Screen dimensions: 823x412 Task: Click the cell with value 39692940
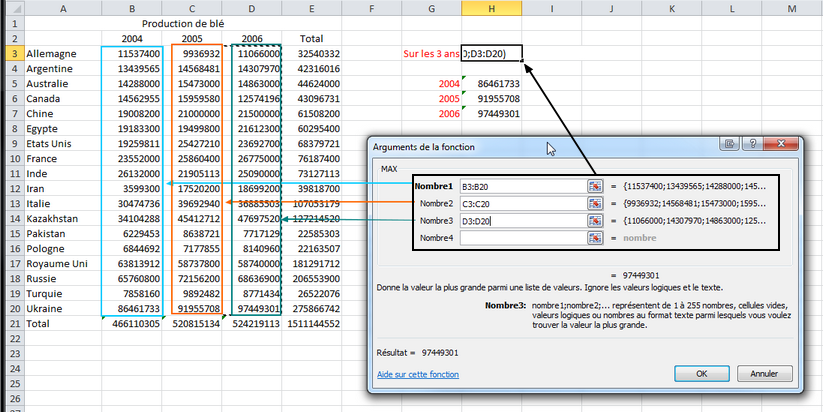tap(192, 204)
